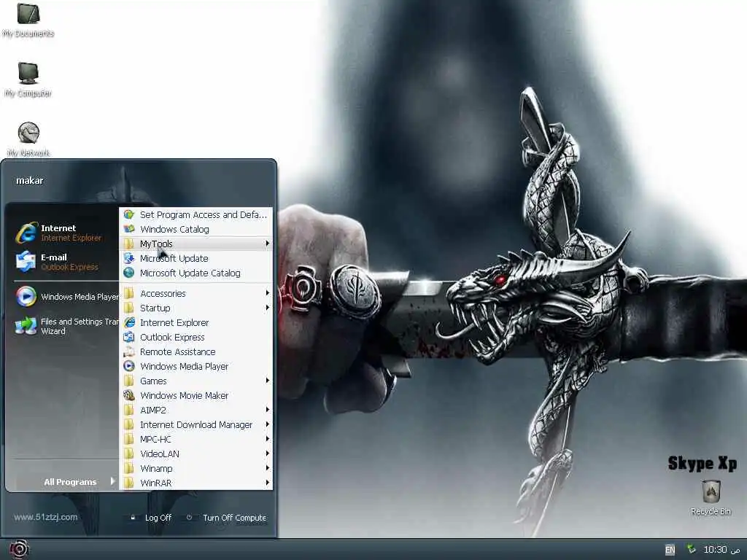The width and height of the screenshot is (747, 560).
Task: Launch Windows Media Player from left pane icon
Action: coord(26,296)
